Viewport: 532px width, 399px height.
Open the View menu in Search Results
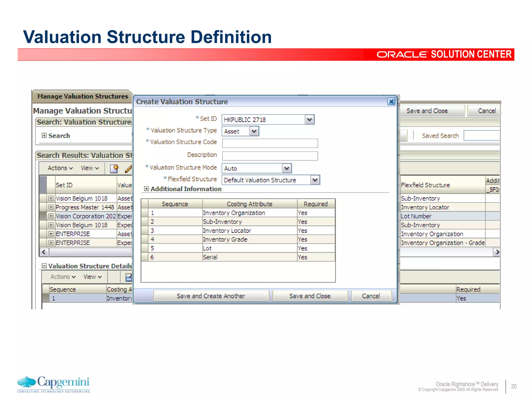(x=90, y=168)
